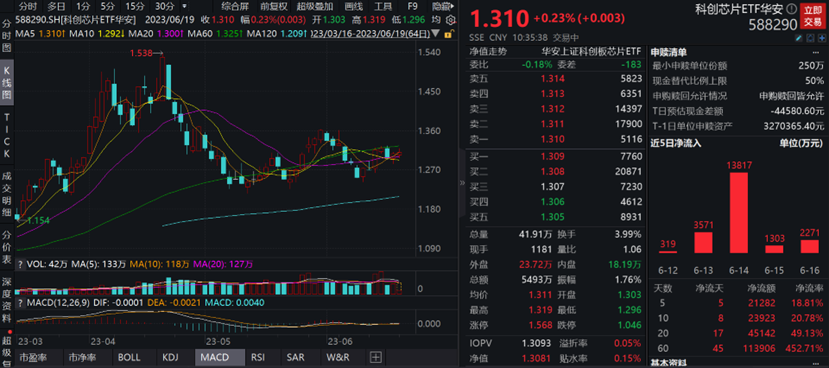Click the 6-15 net inflow bar 1303
Viewport: 829px width, 368px height.
click(774, 249)
